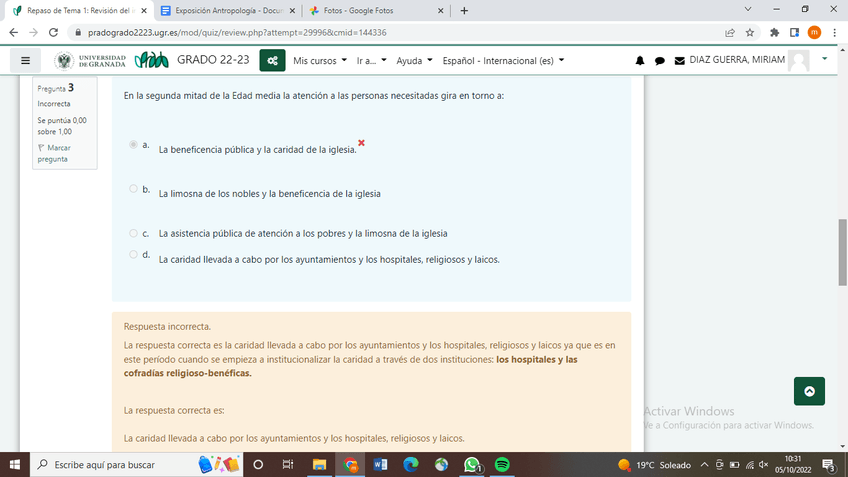
Task: Select option d, caridad llevada a cabo
Action: (133, 254)
